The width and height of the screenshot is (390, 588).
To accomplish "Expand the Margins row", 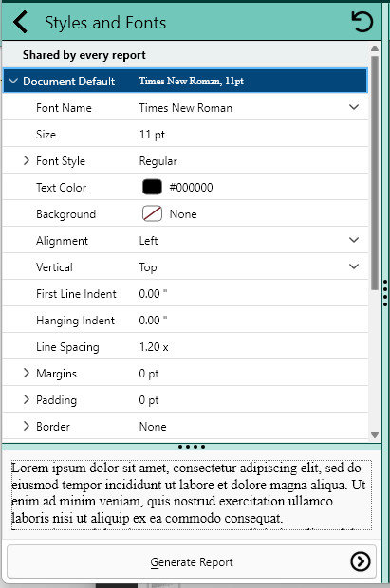I will (26, 373).
